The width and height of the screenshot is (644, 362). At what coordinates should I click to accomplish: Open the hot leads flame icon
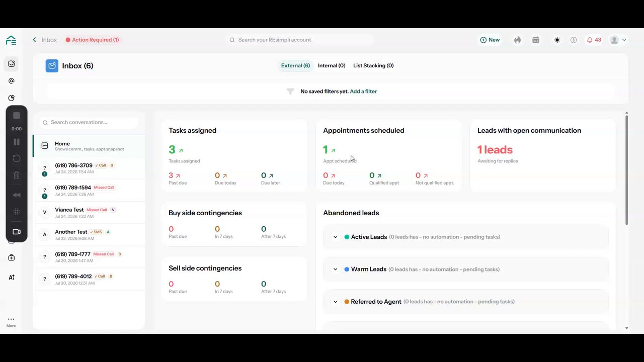click(x=517, y=40)
